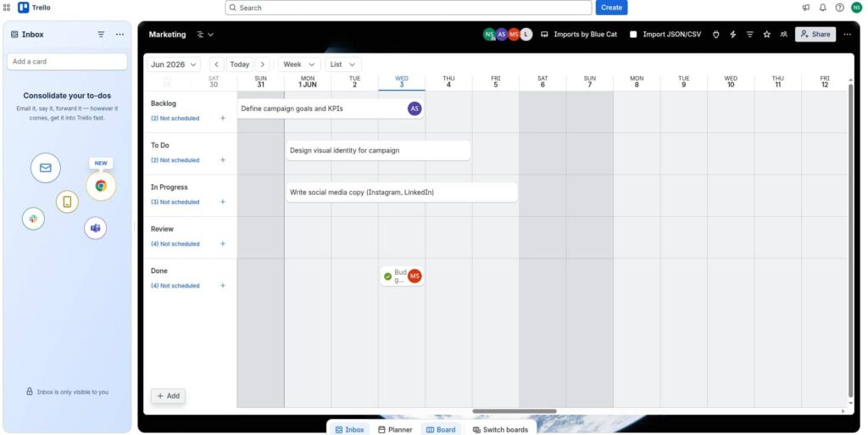Open the Jun 2026 month dropdown
Screen dimensions: 868x435
coord(173,64)
